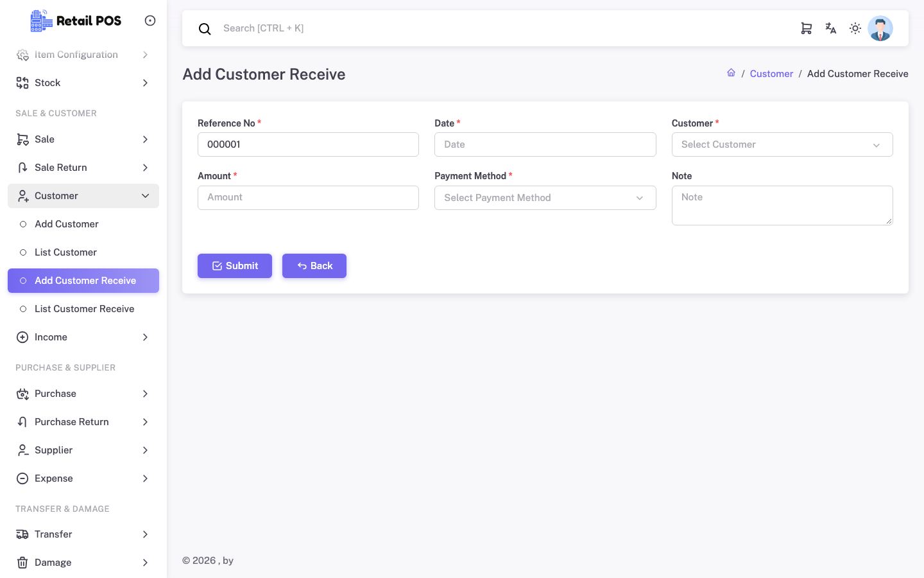Select Add Customer Receive menu item

coord(83,281)
